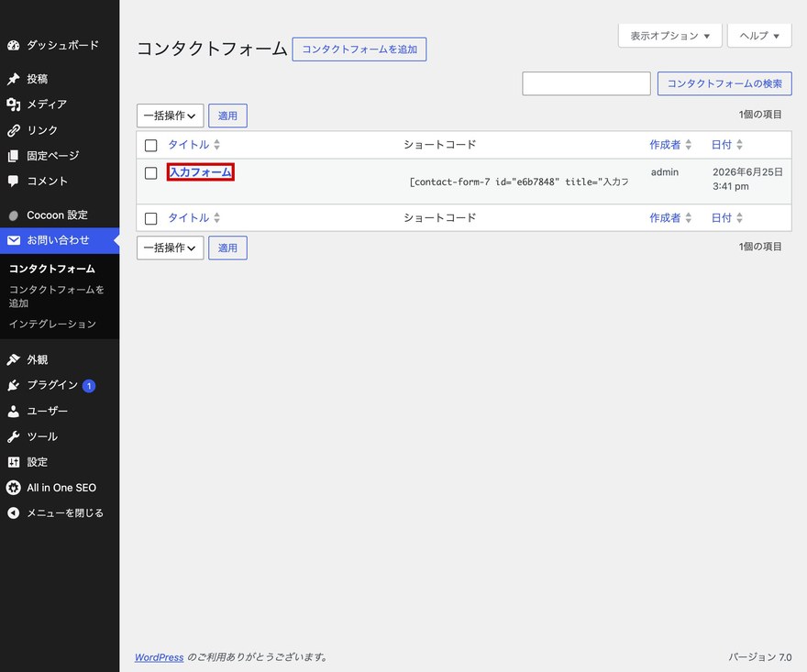Click the バージョン 7.0 footer text

pos(759,657)
